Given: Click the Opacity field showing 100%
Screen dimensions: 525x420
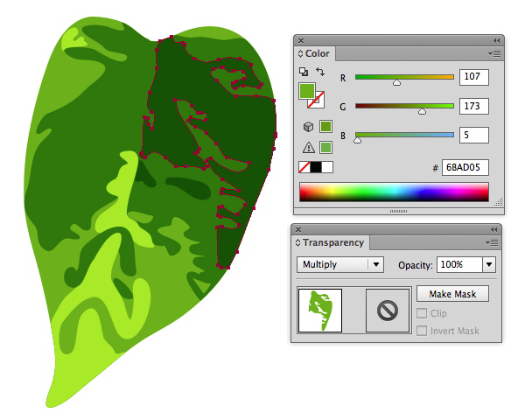Looking at the screenshot, I should [459, 264].
